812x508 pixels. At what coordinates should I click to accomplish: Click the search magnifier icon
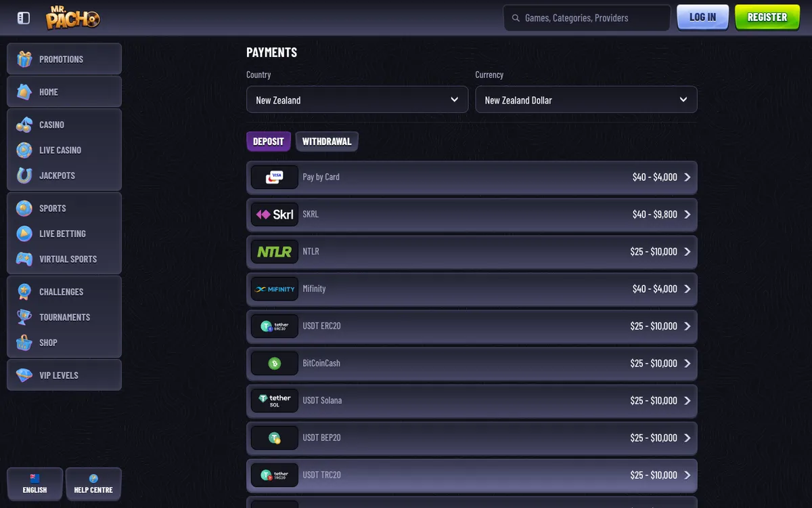click(x=516, y=18)
